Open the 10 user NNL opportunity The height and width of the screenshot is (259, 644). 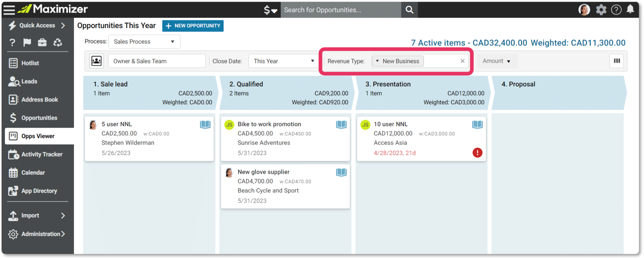[x=421, y=139]
